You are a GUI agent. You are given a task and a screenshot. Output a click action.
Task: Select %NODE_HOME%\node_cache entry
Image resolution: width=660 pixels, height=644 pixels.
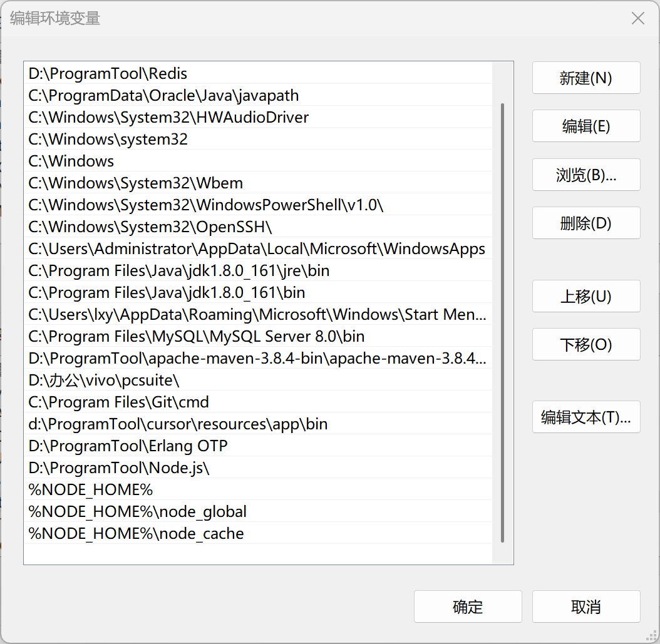tap(258, 533)
